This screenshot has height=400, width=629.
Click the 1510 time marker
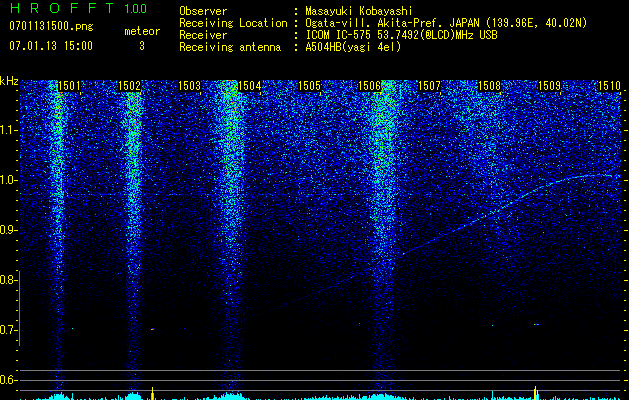[609, 86]
